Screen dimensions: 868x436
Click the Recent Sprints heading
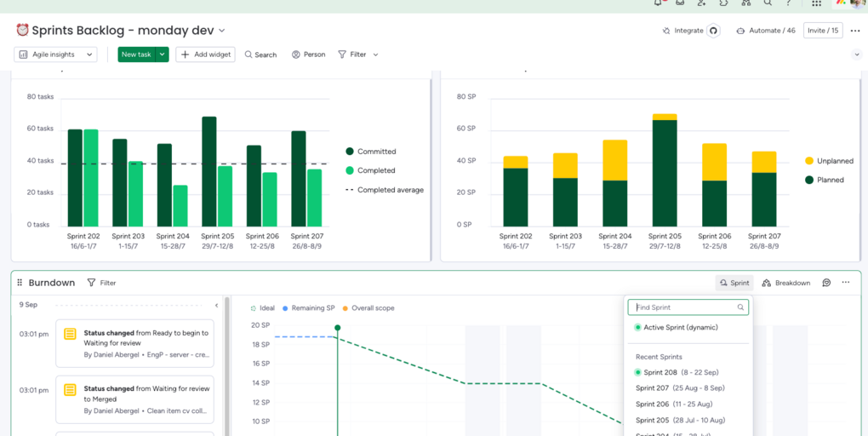pyautogui.click(x=659, y=357)
